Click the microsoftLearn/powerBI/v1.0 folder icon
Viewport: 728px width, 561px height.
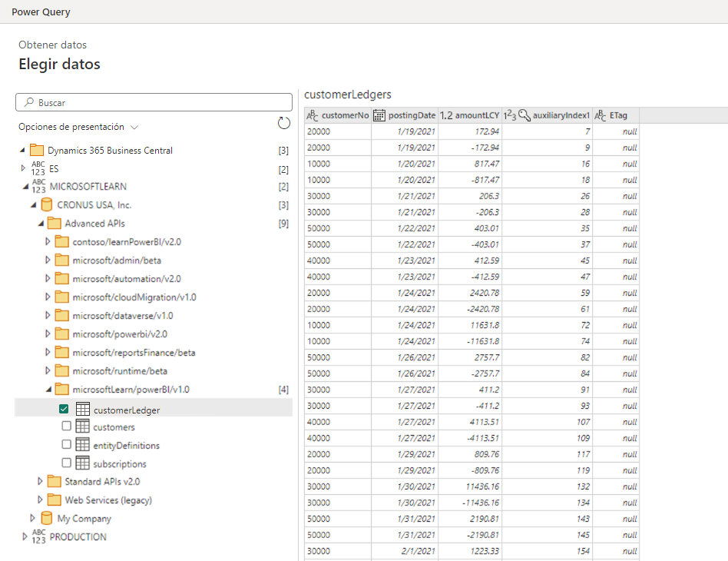coord(61,389)
